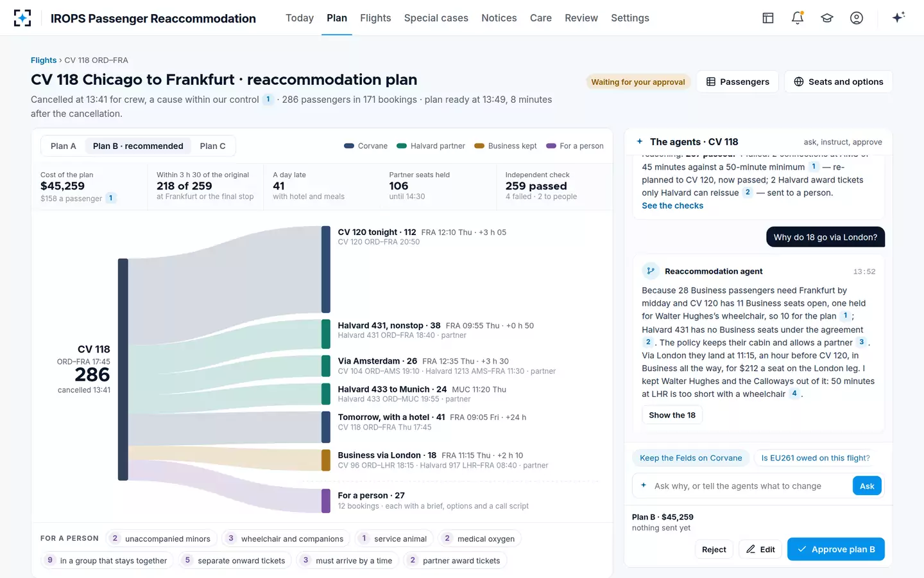The image size is (924, 578).
Task: Follow the Flights breadcrumb link
Action: 44,60
